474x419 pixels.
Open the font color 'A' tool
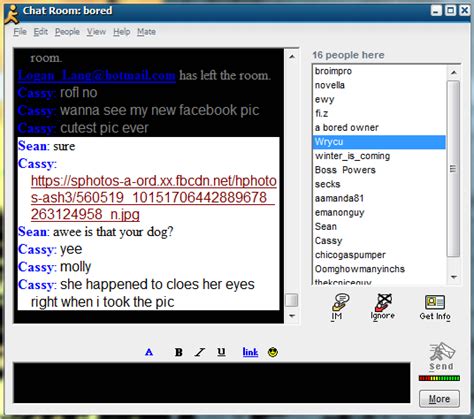pyautogui.click(x=149, y=352)
